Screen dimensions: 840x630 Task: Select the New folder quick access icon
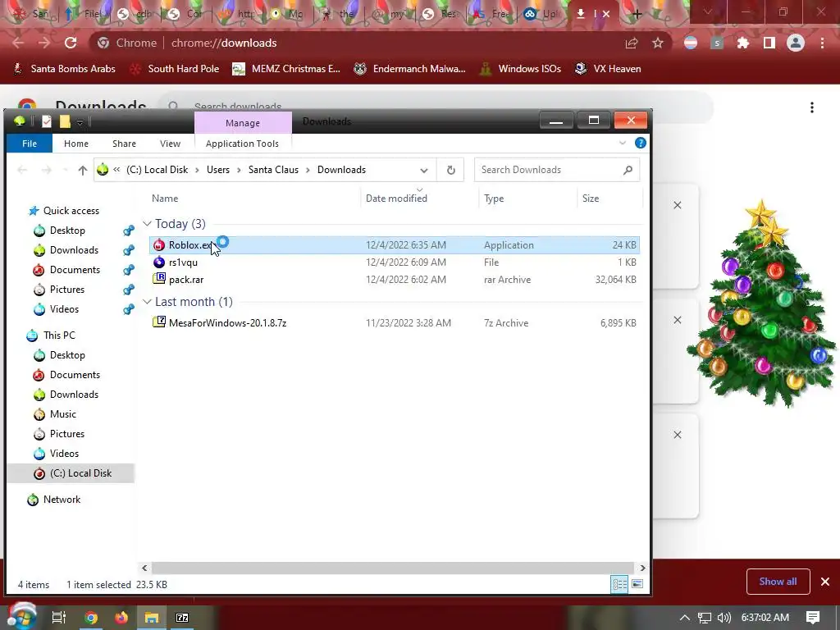coord(65,121)
